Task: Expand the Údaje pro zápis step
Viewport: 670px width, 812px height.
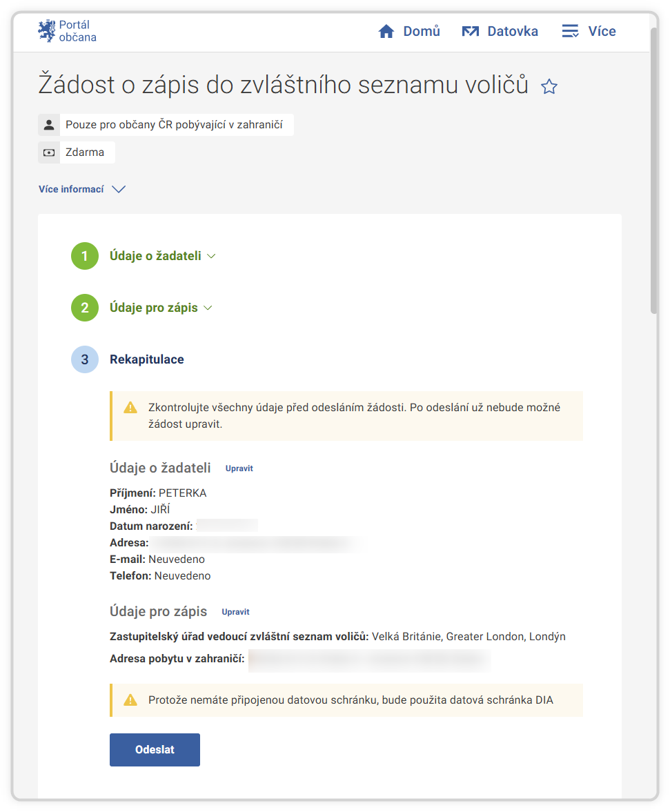Action: point(161,308)
